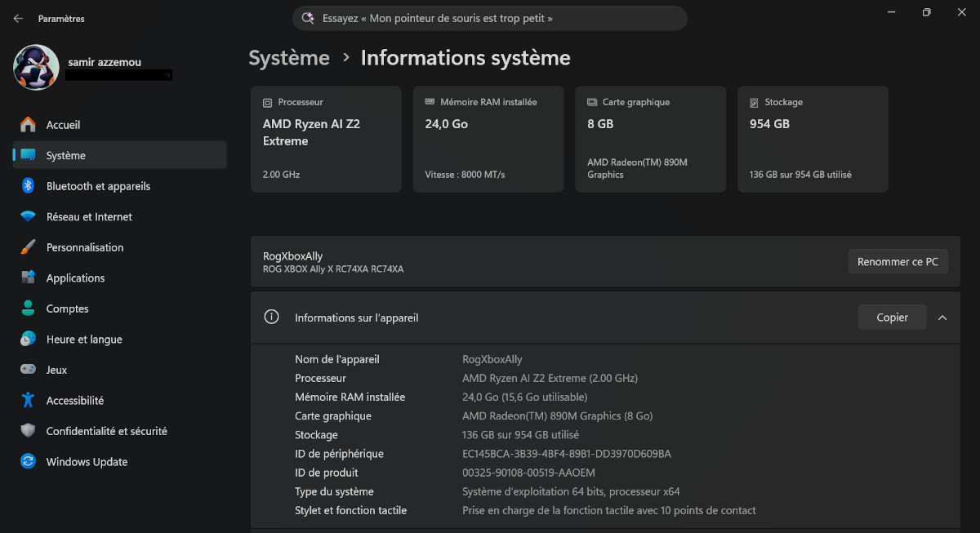Click the Processeur chip icon on the card
Image resolution: width=980 pixels, height=533 pixels.
(x=267, y=103)
